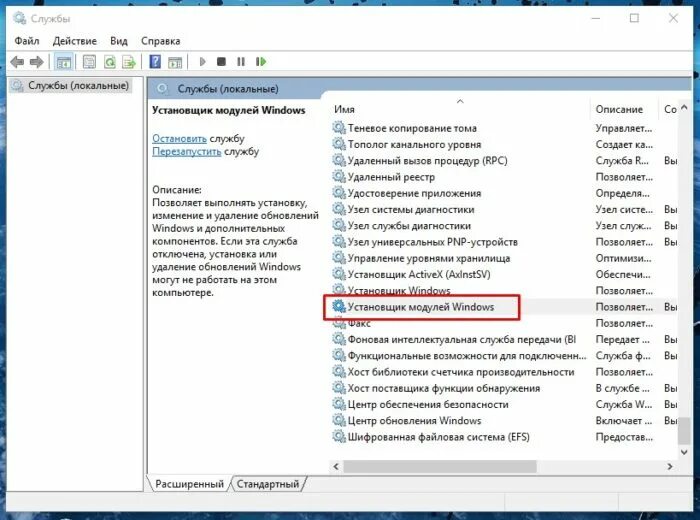The height and width of the screenshot is (520, 700).
Task: Click gear icon of Шифрованная файловая система
Action: tap(339, 437)
